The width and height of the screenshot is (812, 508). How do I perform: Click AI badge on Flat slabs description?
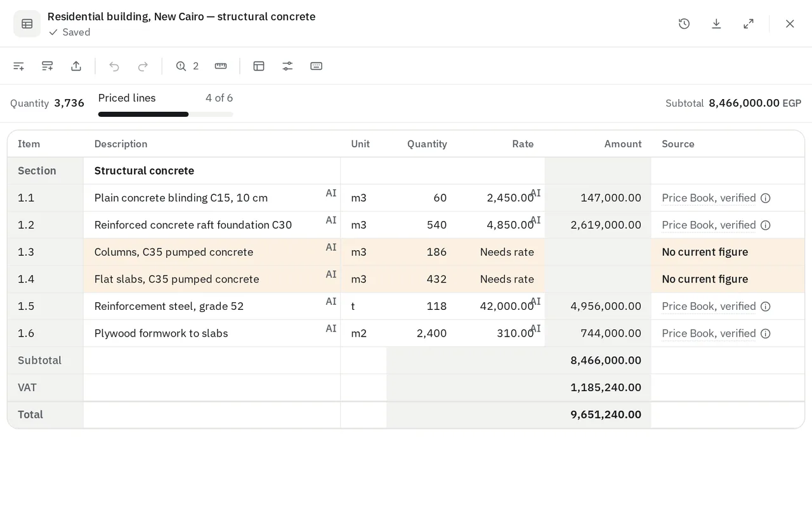coord(331,274)
